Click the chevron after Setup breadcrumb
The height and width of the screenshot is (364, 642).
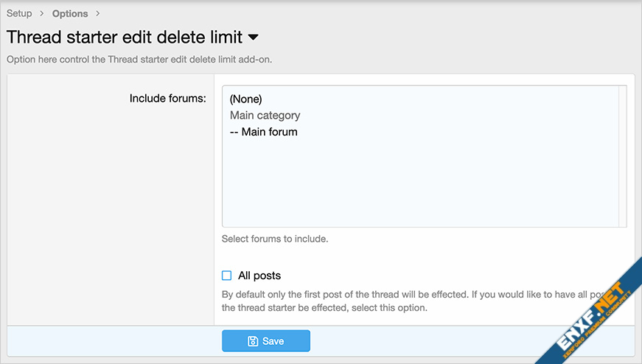tap(42, 13)
